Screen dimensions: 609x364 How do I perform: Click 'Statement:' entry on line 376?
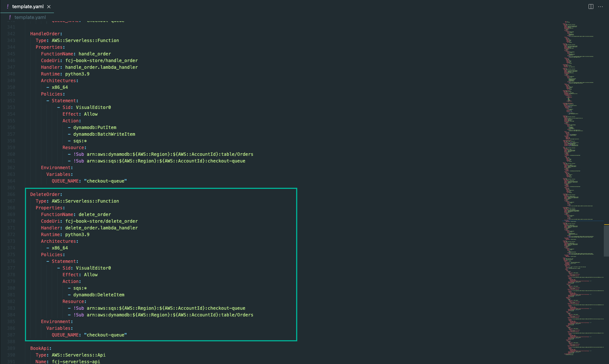coord(65,261)
